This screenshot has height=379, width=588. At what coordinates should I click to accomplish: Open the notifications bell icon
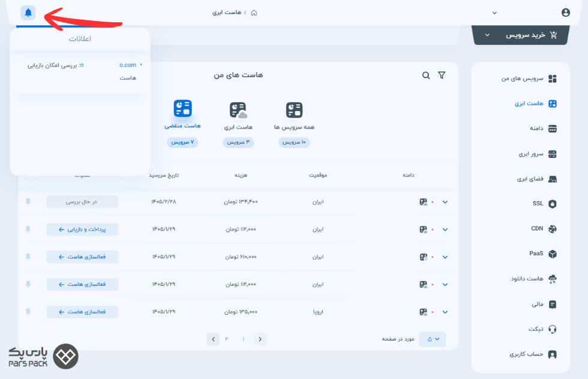(x=28, y=13)
